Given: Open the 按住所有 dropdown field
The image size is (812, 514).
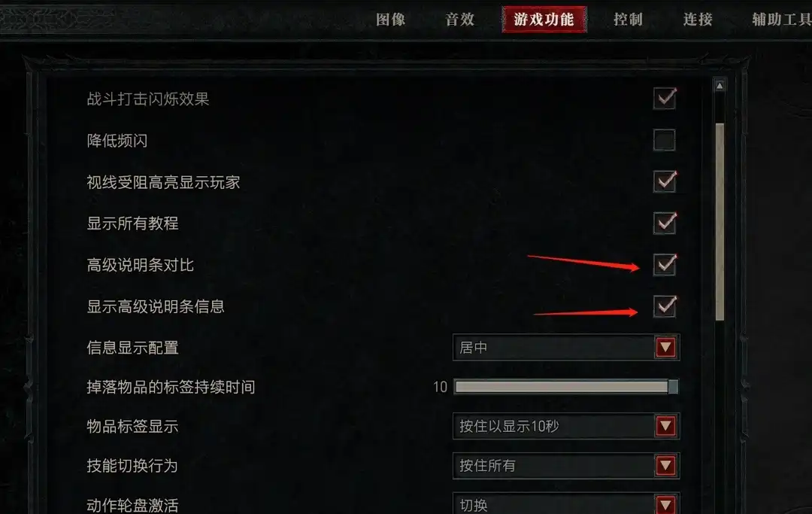Looking at the screenshot, I should (x=566, y=465).
